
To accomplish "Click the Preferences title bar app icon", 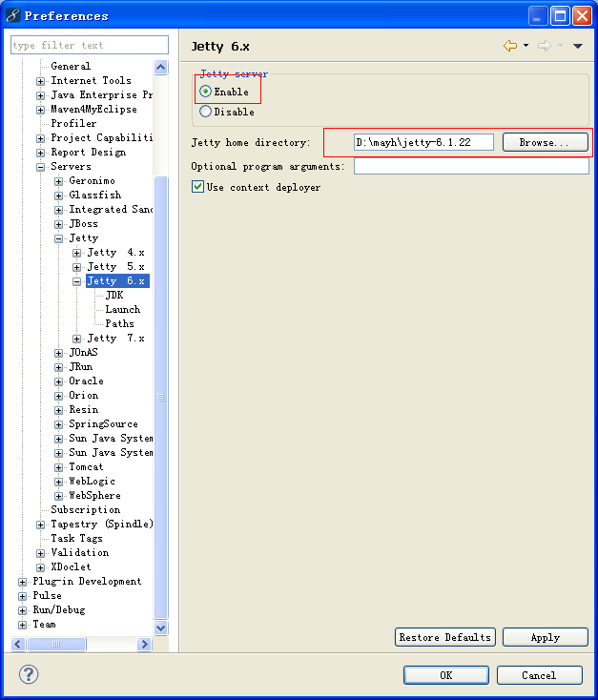I will pyautogui.click(x=13, y=15).
